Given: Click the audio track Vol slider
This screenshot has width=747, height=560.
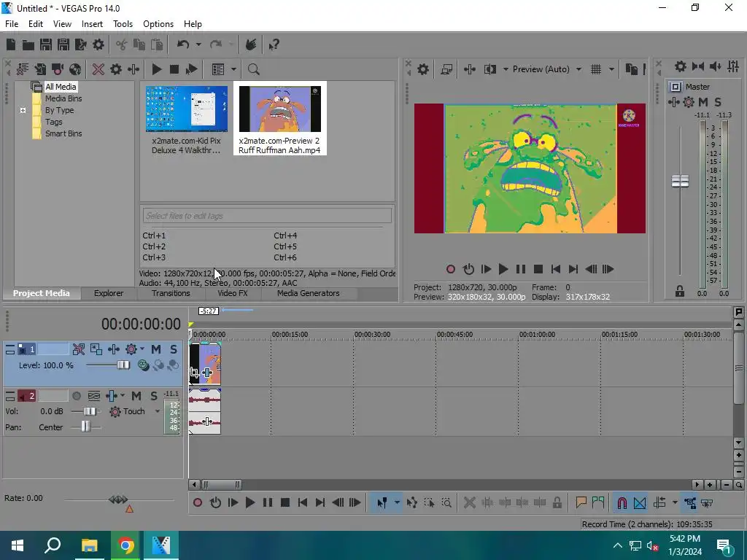Looking at the screenshot, I should pyautogui.click(x=90, y=411).
